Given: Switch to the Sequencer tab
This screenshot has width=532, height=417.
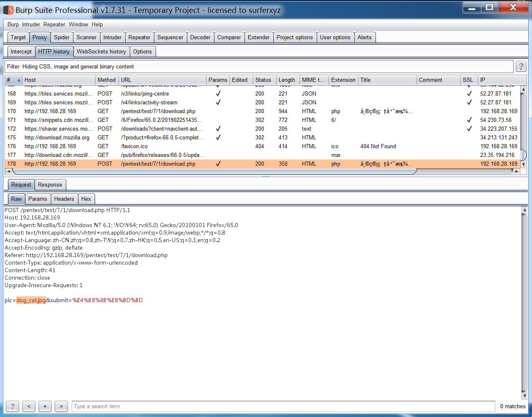Looking at the screenshot, I should (170, 37).
